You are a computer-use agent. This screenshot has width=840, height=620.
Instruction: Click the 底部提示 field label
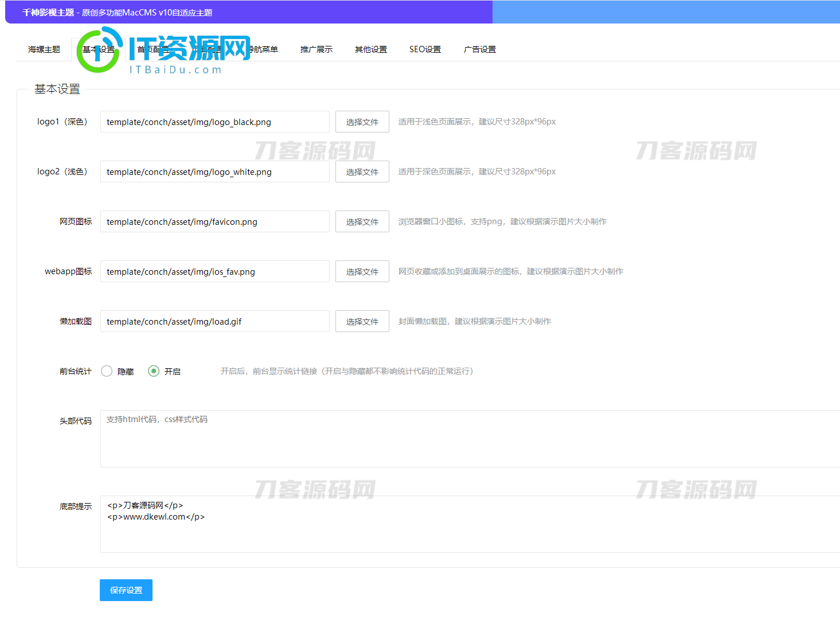[x=76, y=506]
